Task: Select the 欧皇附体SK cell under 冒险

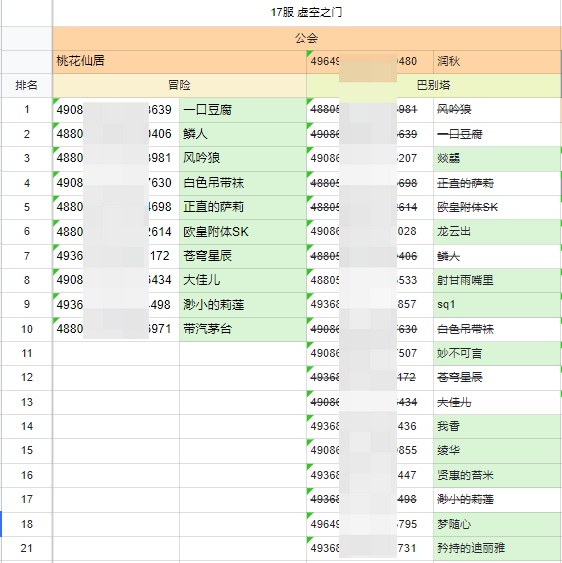Action: point(243,232)
